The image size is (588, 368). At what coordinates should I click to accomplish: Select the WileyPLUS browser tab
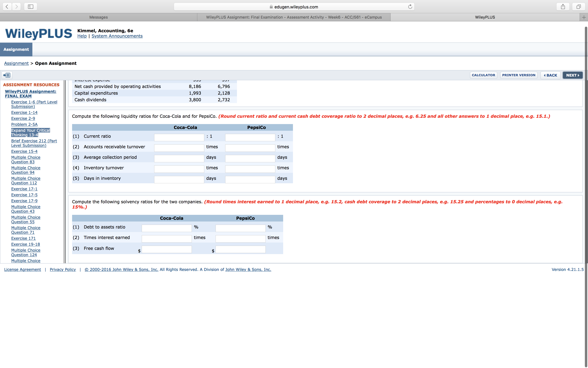(x=485, y=17)
